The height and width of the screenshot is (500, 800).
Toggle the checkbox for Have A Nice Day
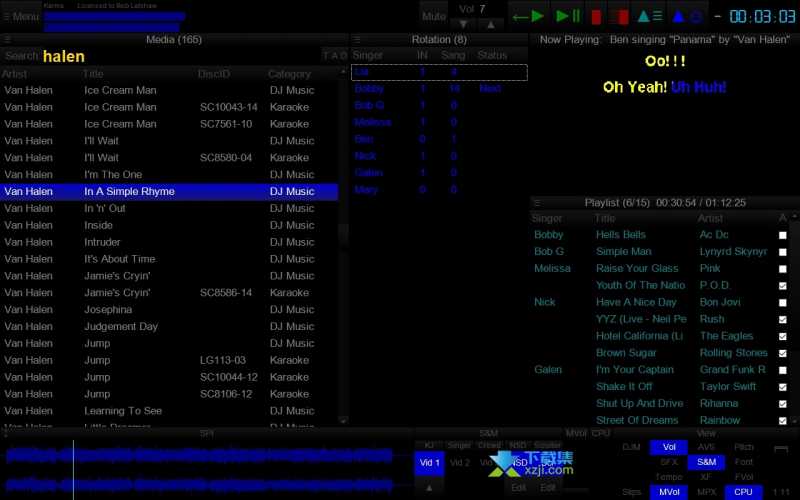(783, 303)
